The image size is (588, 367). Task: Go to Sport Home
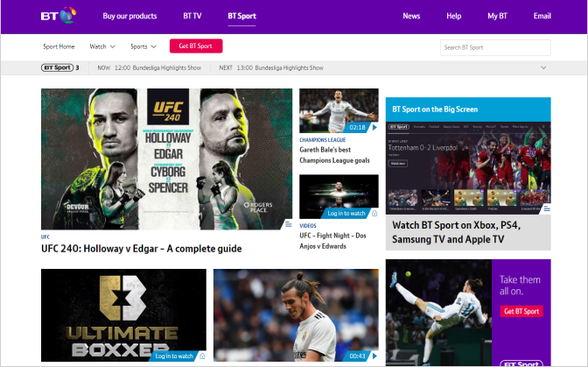59,46
